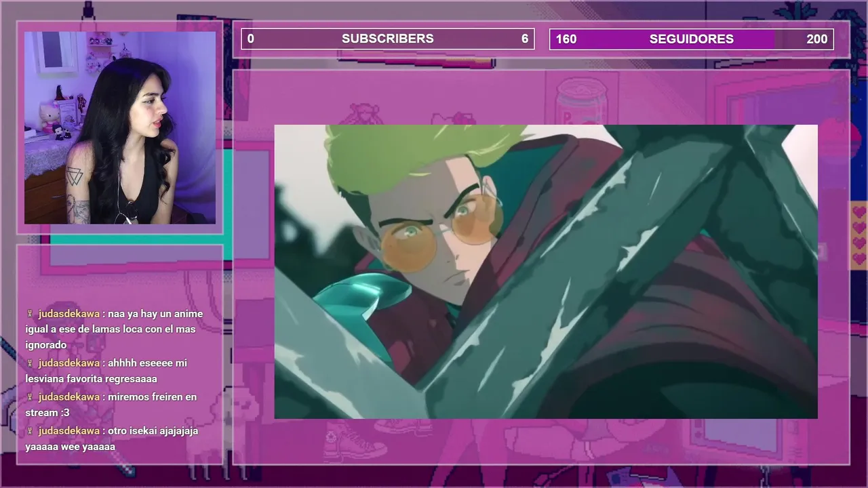
Task: Click username judasdekawa on 'miremos freiren' message
Action: (69, 397)
